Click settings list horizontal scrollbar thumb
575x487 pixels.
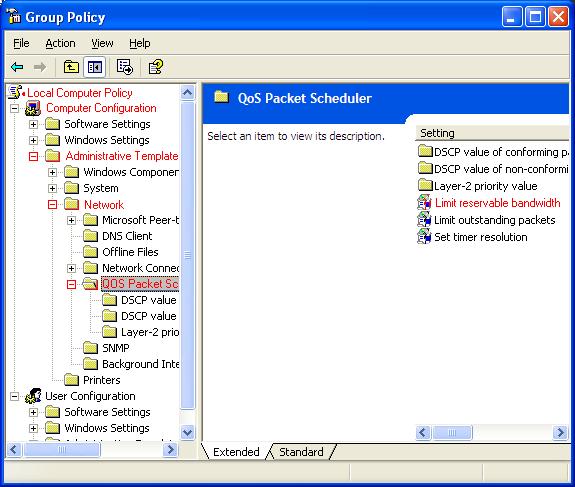452,433
